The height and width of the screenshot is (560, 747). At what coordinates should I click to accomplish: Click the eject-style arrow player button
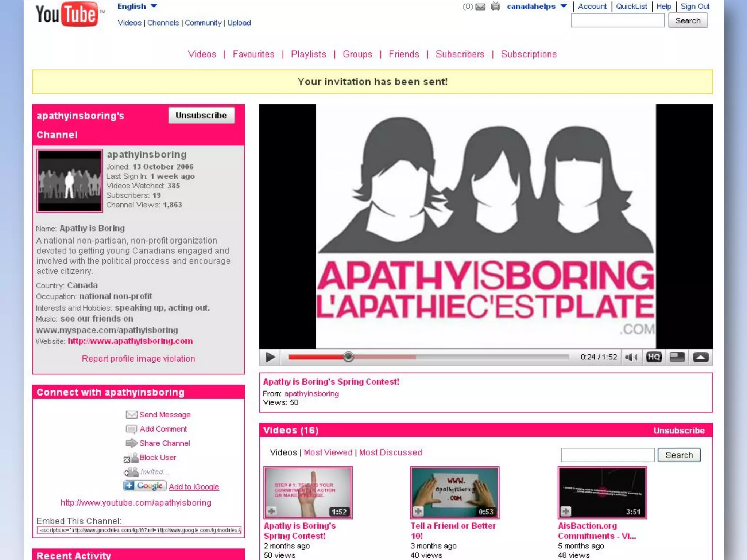[700, 357]
